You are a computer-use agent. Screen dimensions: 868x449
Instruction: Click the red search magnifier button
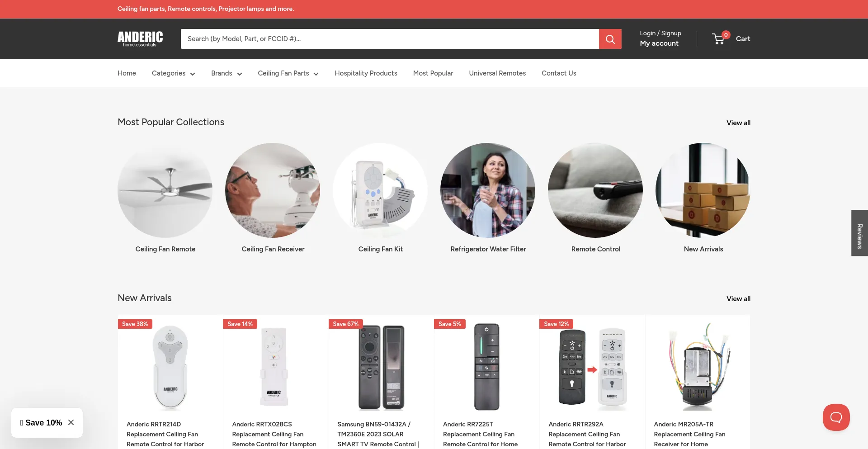tap(610, 39)
